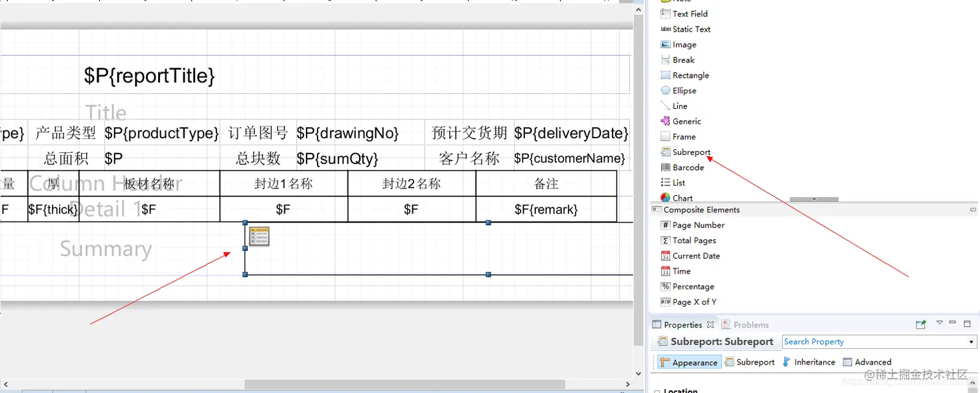Collapse the Location section expander
Image resolution: width=980 pixels, height=393 pixels.
pyautogui.click(x=658, y=391)
